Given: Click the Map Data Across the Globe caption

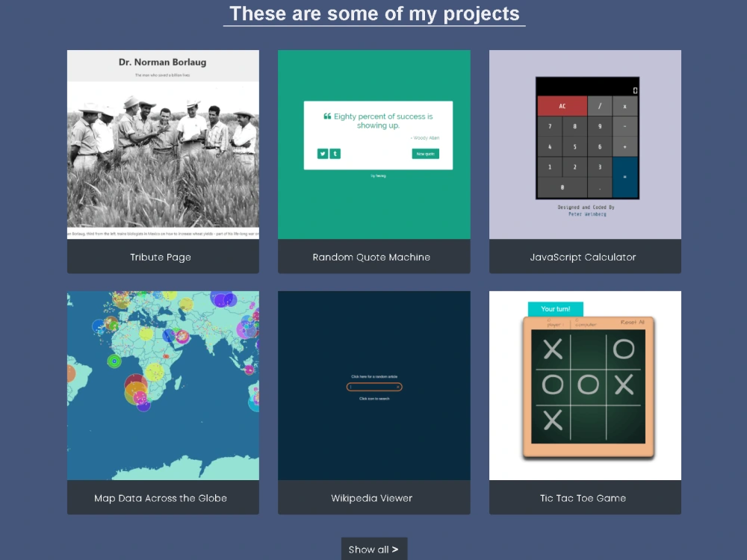Looking at the screenshot, I should [x=161, y=498].
